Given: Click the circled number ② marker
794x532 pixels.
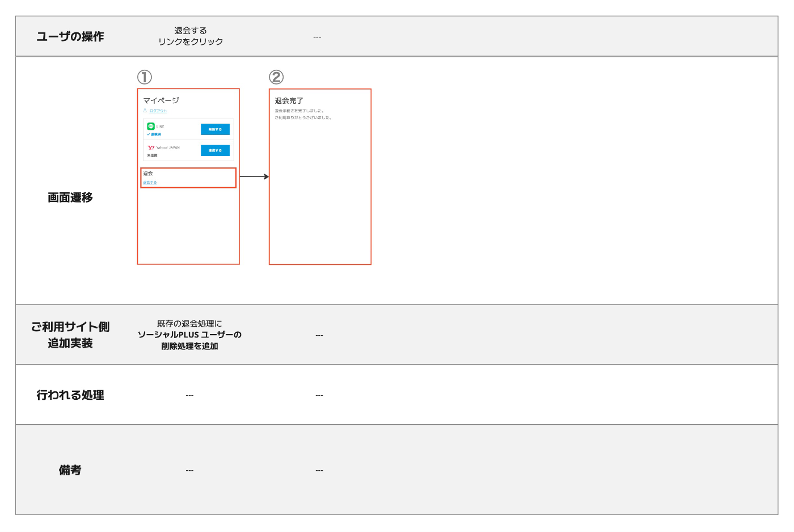Looking at the screenshot, I should (276, 77).
